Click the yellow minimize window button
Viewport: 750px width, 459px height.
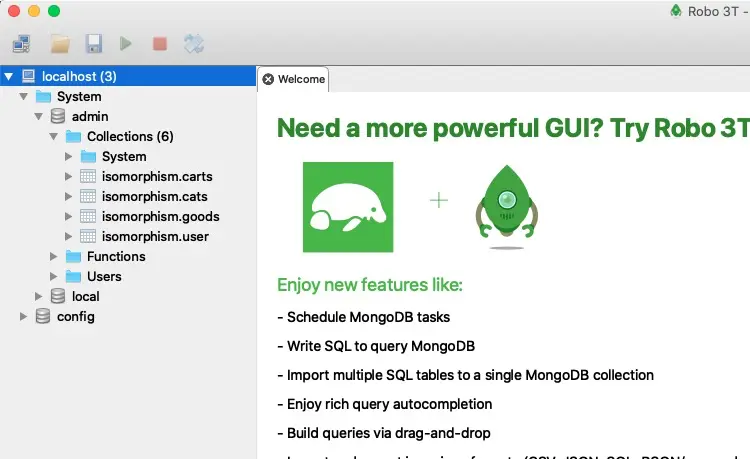point(34,11)
